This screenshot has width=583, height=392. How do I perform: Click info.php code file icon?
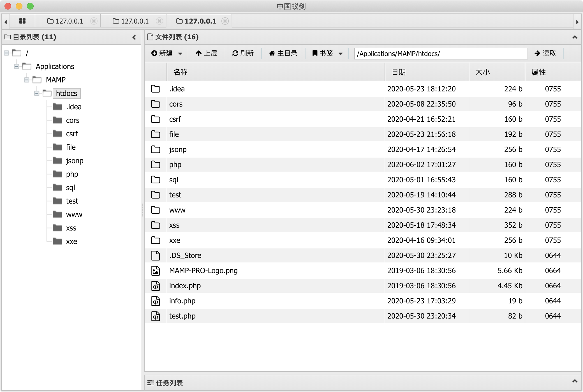tap(156, 301)
